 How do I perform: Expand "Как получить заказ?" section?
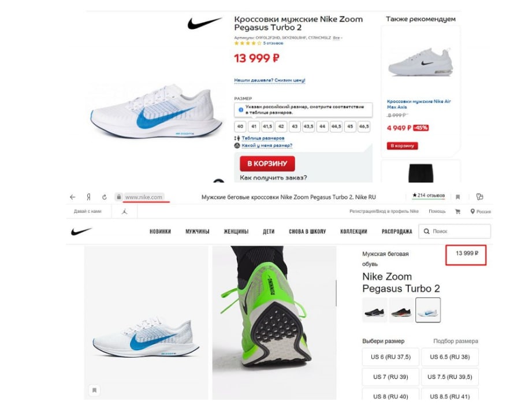click(x=273, y=177)
